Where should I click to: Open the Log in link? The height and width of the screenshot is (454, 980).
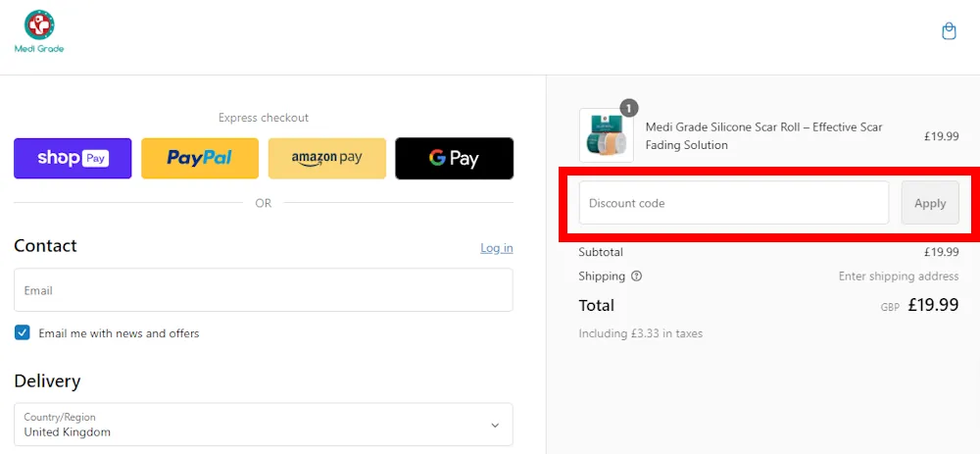pos(497,248)
